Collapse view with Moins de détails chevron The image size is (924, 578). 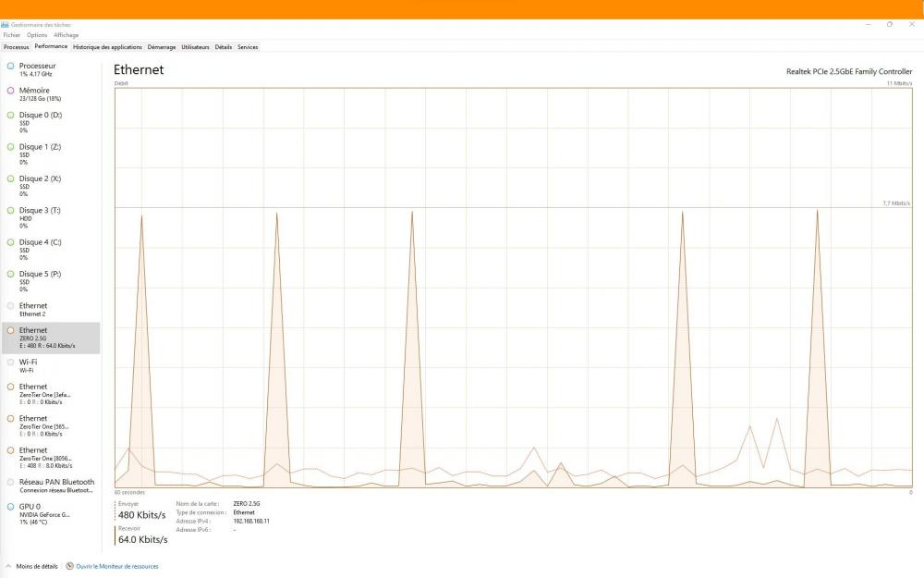click(x=9, y=566)
